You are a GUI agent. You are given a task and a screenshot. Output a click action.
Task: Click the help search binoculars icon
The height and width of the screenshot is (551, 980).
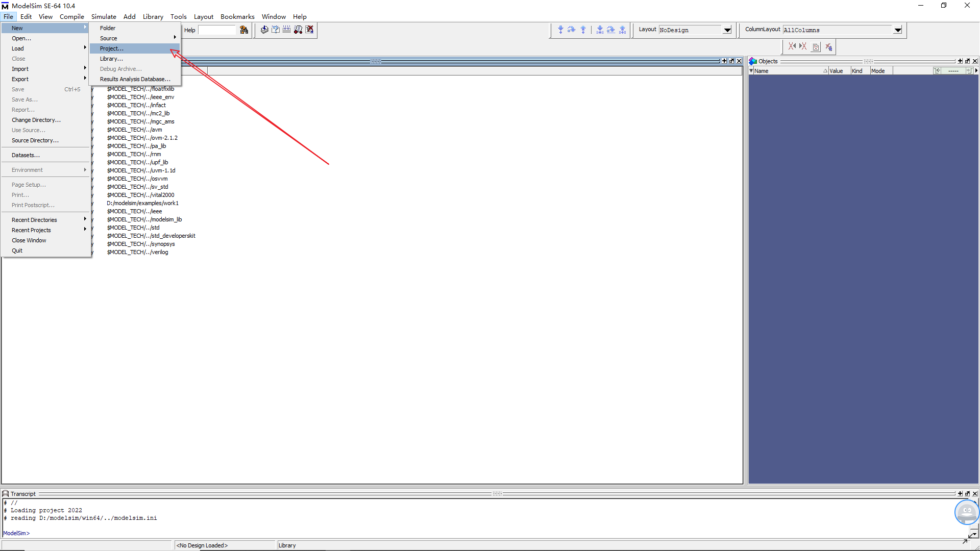(244, 30)
